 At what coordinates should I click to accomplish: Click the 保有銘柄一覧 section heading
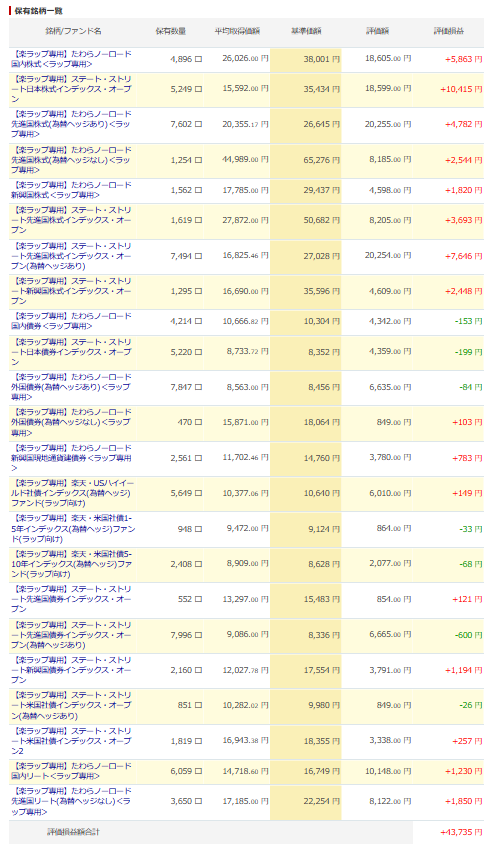click(38, 11)
